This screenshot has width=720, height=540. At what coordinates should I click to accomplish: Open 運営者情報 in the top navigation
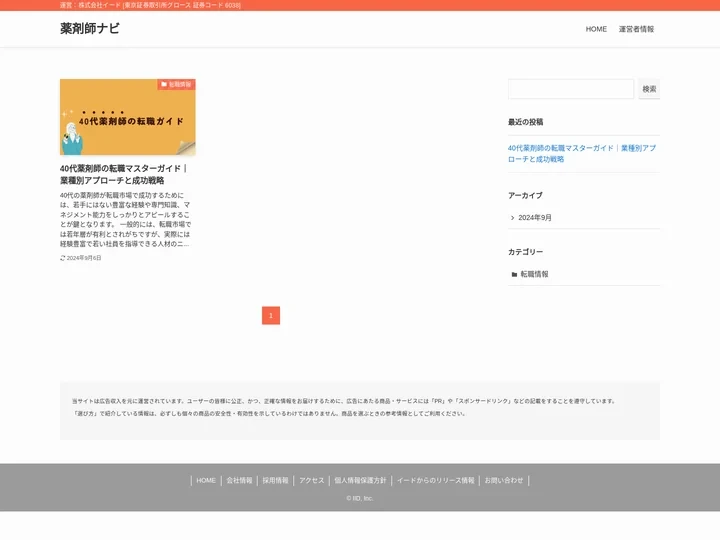(636, 29)
